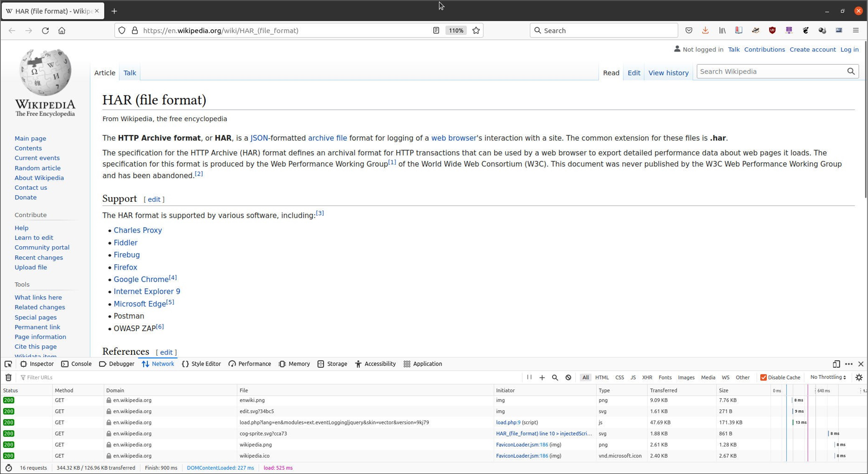This screenshot has height=474, width=868.
Task: Toggle responsive design mode icon
Action: pos(836,364)
